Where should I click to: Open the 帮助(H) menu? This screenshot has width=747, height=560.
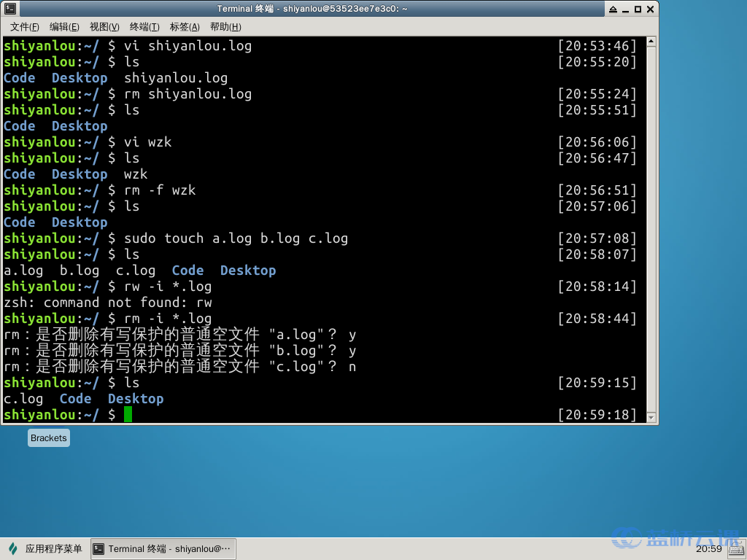pyautogui.click(x=225, y=27)
